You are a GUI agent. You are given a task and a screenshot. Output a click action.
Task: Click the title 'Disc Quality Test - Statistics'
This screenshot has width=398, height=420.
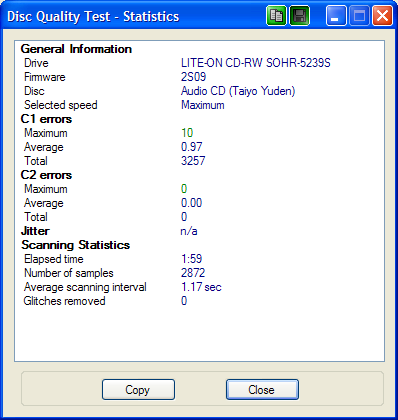93,16
